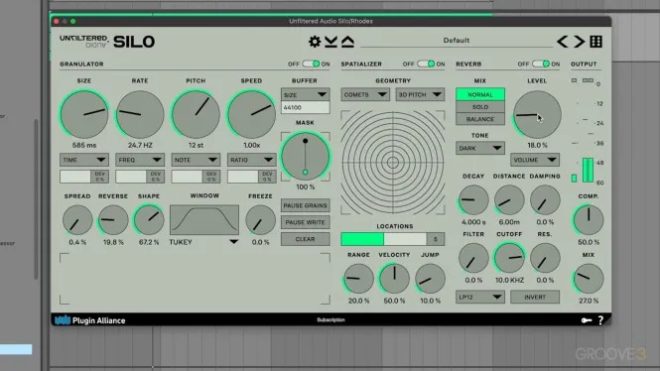Open the reverb Volume dropdown
The width and height of the screenshot is (660, 371).
coord(535,160)
